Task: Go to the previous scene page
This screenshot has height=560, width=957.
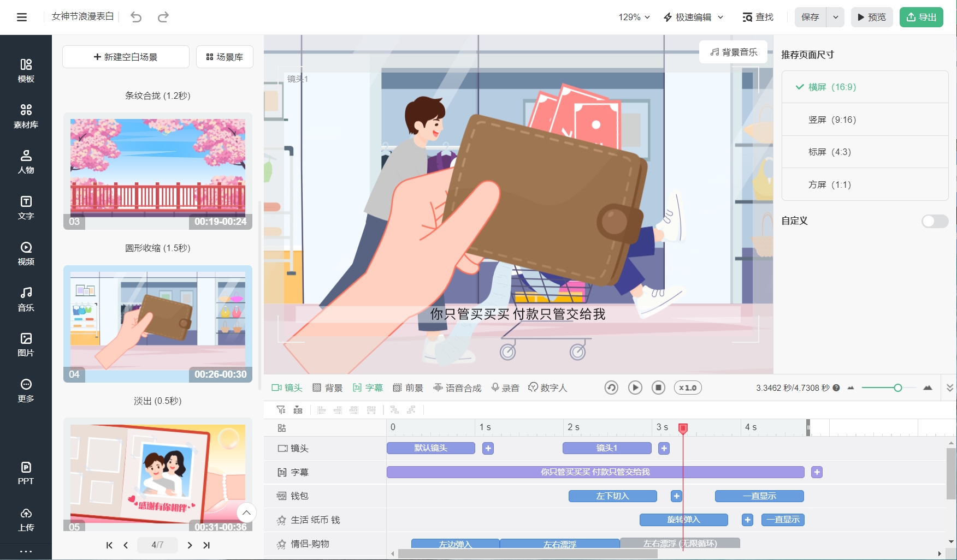Action: pyautogui.click(x=126, y=545)
